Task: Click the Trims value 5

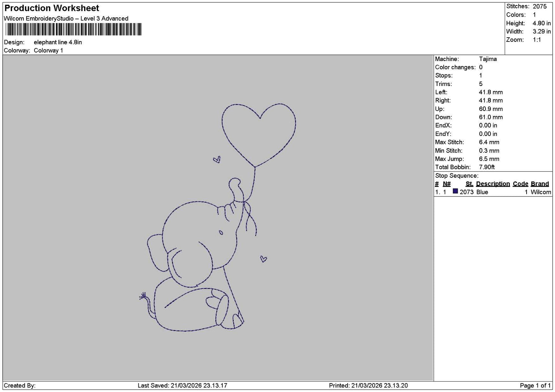Action: pos(480,84)
